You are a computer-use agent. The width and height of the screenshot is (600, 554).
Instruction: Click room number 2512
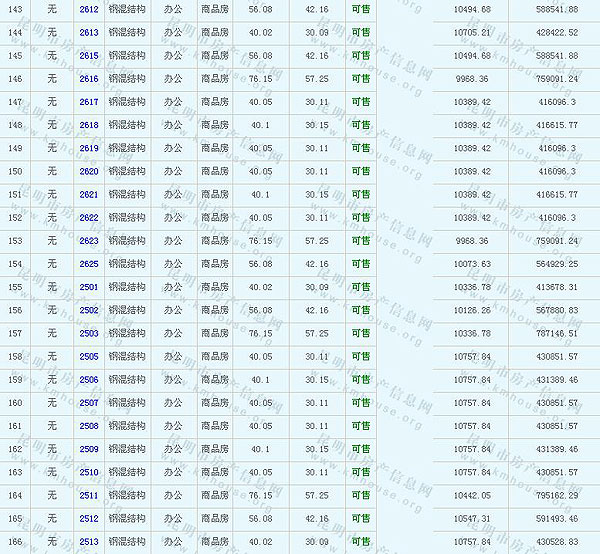point(89,519)
